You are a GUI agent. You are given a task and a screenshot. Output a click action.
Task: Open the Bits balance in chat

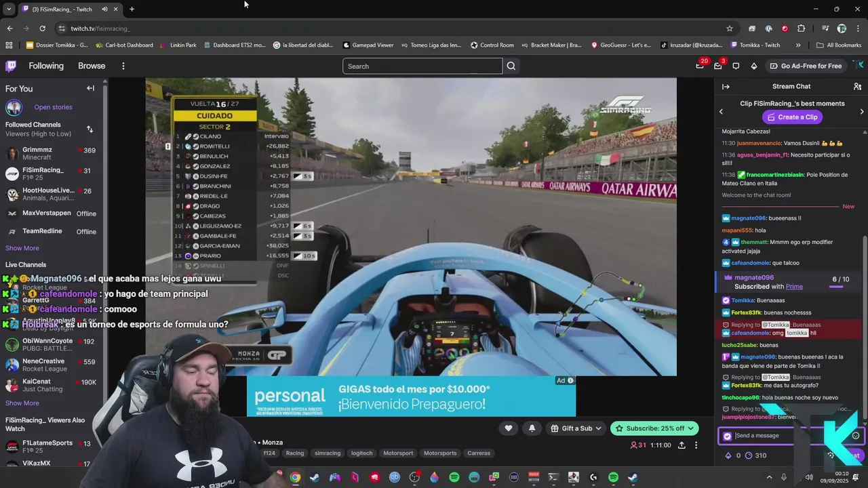point(733,455)
